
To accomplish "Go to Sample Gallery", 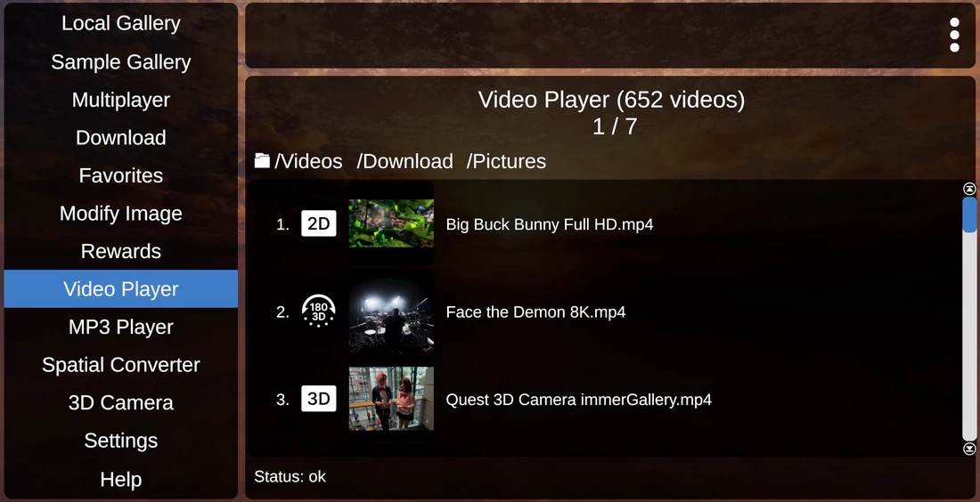I will pyautogui.click(x=120, y=61).
